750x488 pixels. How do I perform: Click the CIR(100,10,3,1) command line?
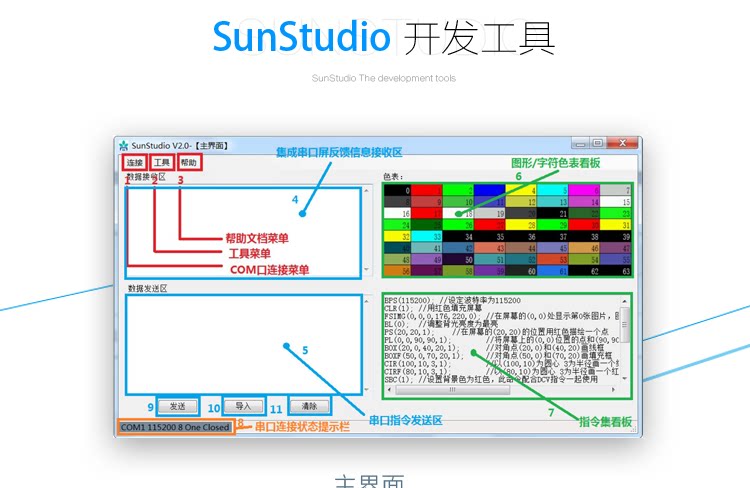[x=501, y=364]
